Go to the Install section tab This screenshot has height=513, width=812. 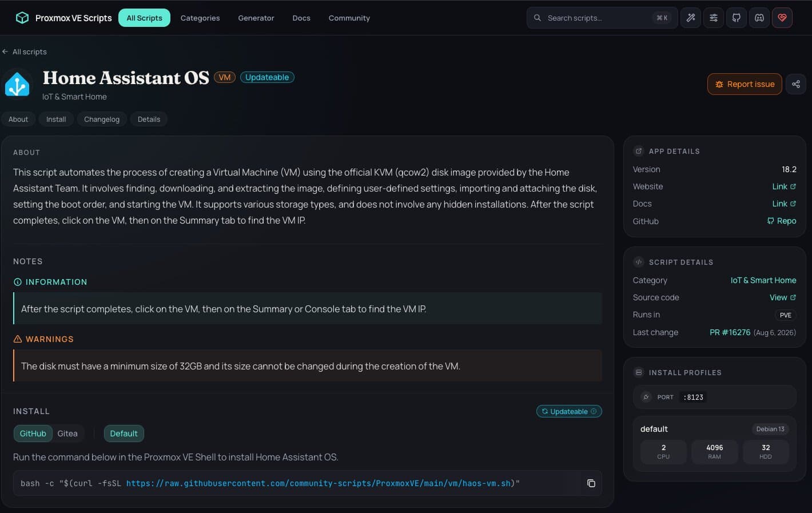56,119
